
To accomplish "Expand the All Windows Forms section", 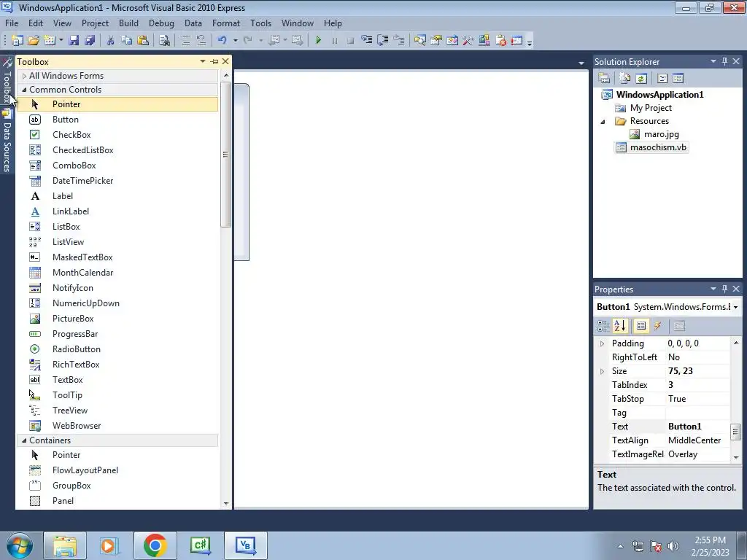I will (24, 76).
